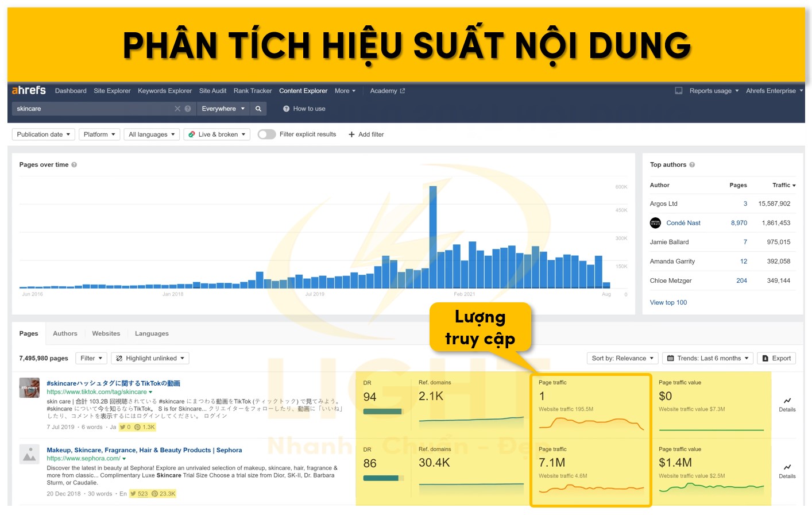Switch to the Languages tab

(152, 333)
